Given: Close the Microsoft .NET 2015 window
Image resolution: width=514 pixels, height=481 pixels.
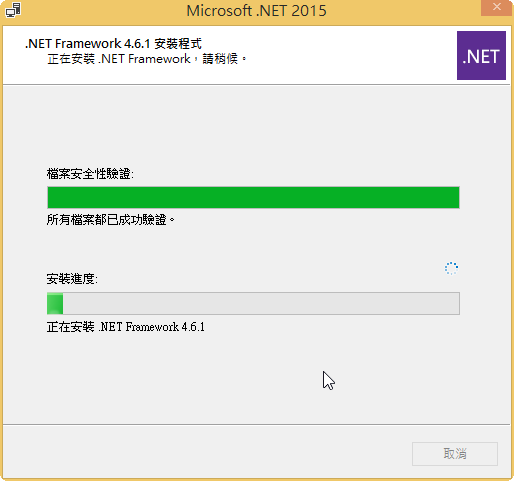Looking at the screenshot, I should pyautogui.click(x=496, y=7).
